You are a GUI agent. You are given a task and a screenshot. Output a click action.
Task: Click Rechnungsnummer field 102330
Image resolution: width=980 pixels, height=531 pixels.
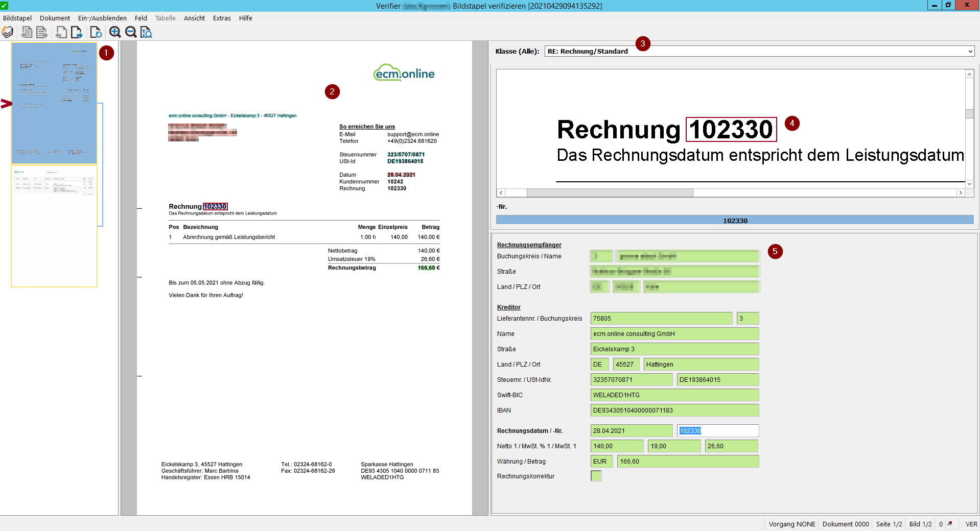(718, 430)
